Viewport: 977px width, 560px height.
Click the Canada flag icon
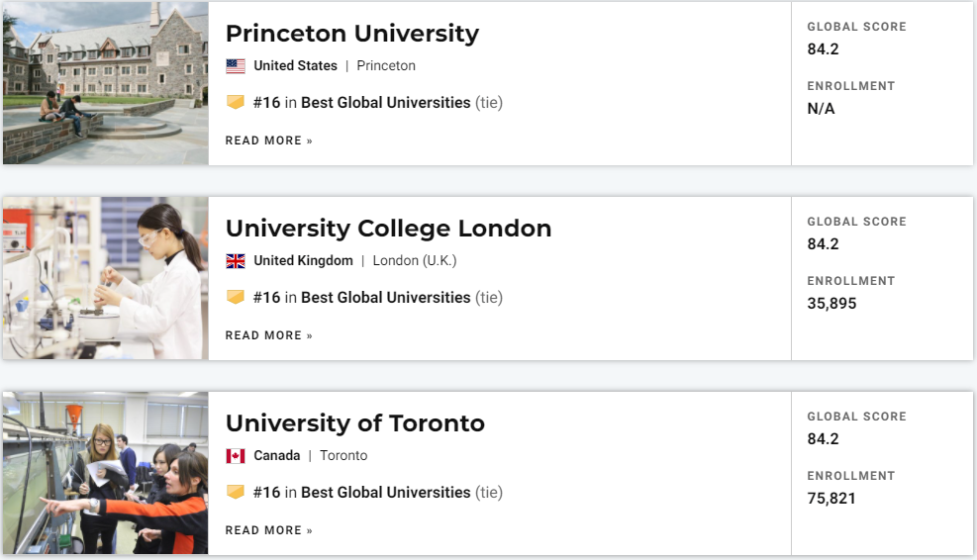coord(236,456)
